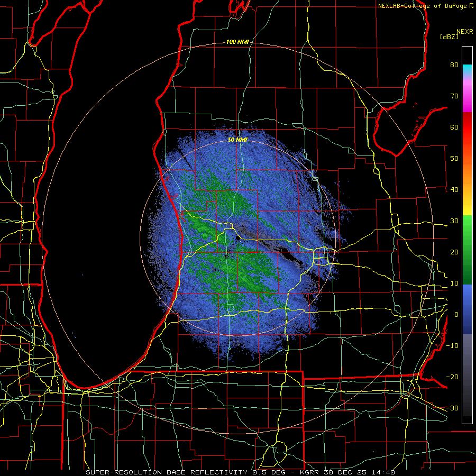Click the NEXLAB-College of DuPage title text
Screen dimensions: 476x476
pos(423,6)
